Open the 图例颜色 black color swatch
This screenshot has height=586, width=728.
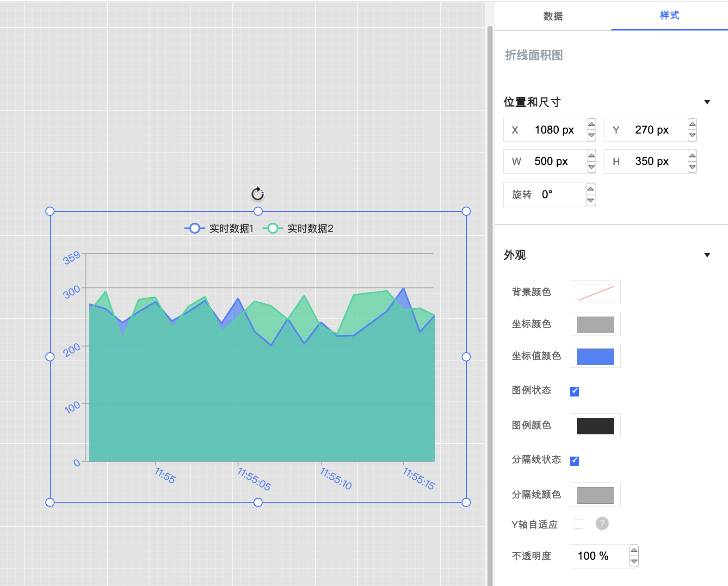point(595,426)
